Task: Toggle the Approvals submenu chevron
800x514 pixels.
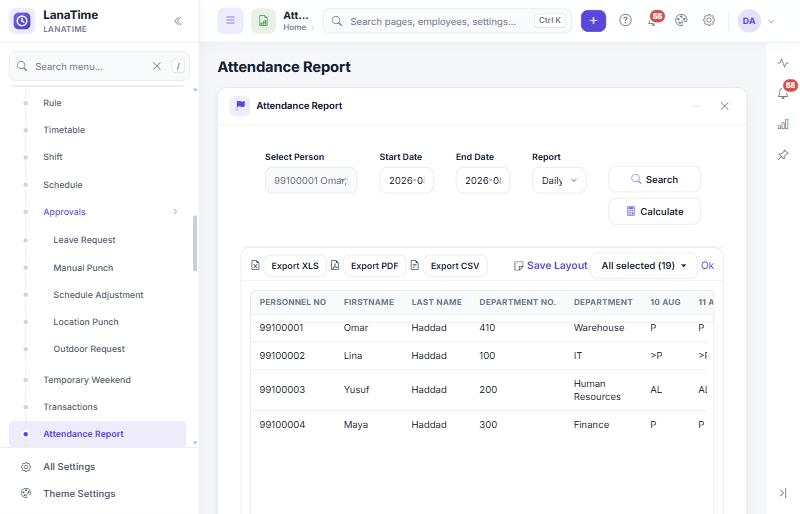Action: 175,211
